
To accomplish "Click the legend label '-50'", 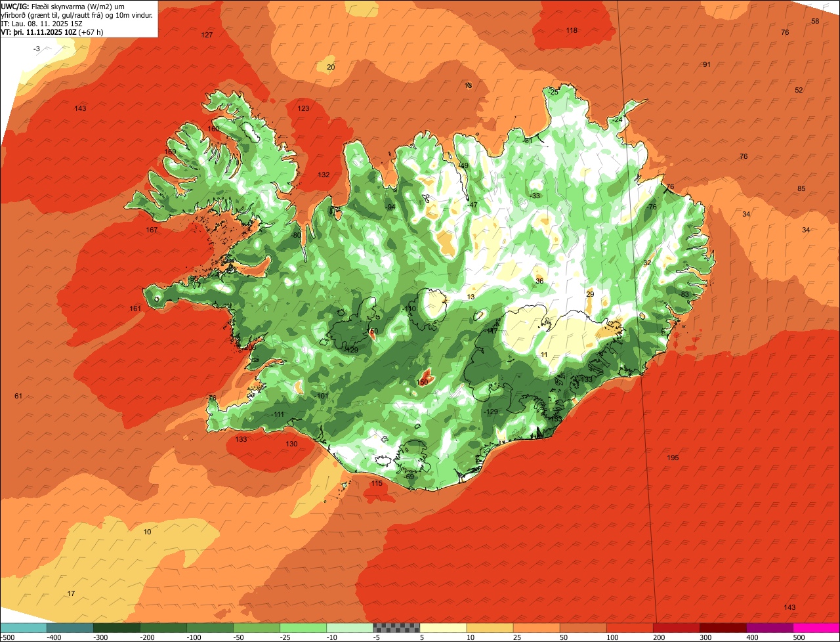I will [x=239, y=637].
